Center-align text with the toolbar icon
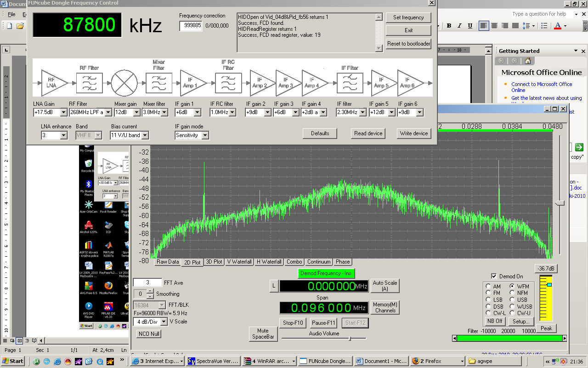Screen dimensions: 588x368 click(x=494, y=26)
